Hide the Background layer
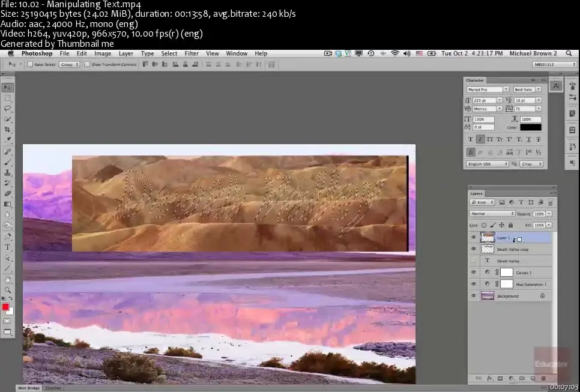Image resolution: width=580 pixels, height=392 pixels. (x=474, y=296)
